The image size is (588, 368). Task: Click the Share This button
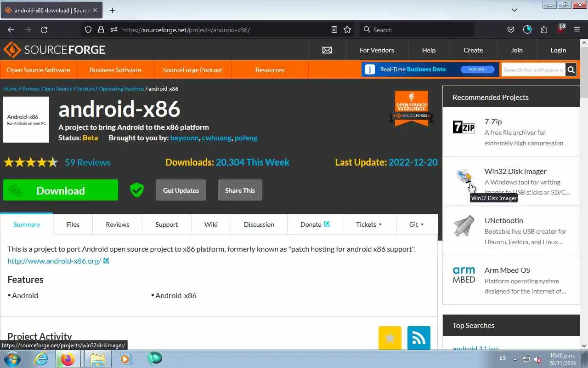(x=240, y=190)
